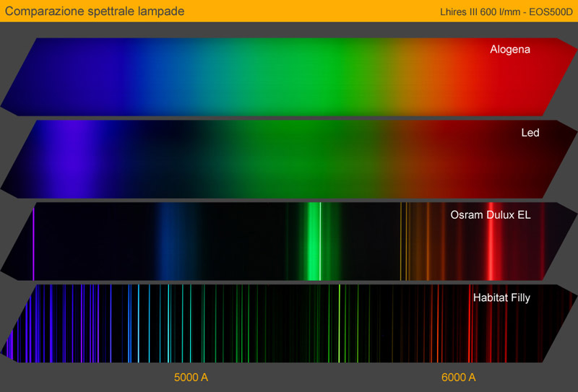Click the Alogena continuous spectrum strip

[x=289, y=77]
